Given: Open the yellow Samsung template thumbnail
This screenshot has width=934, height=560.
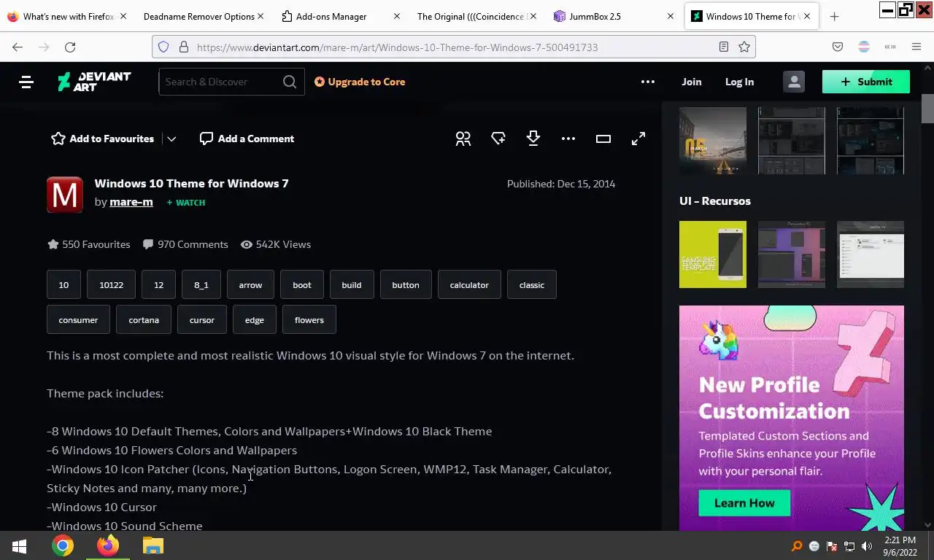Looking at the screenshot, I should click(713, 254).
